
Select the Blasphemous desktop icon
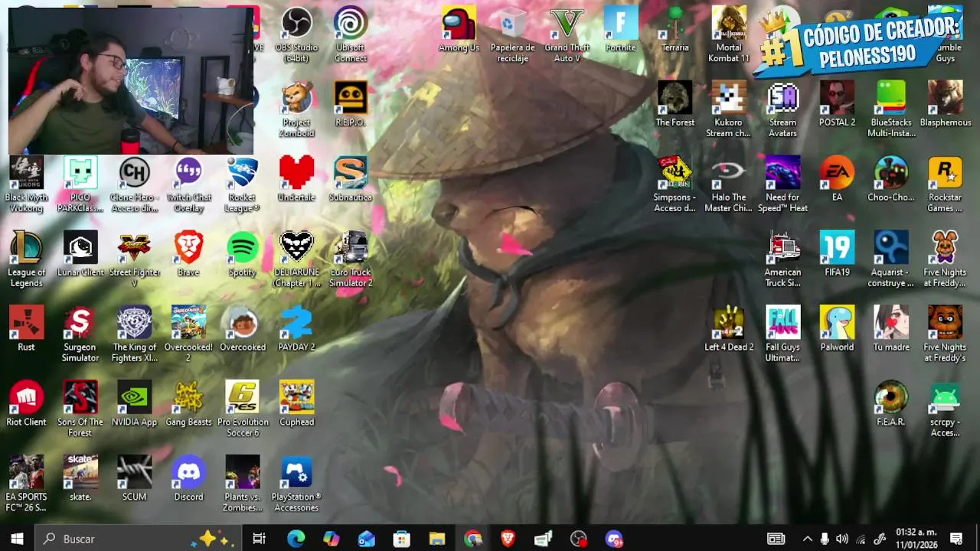[x=946, y=104]
